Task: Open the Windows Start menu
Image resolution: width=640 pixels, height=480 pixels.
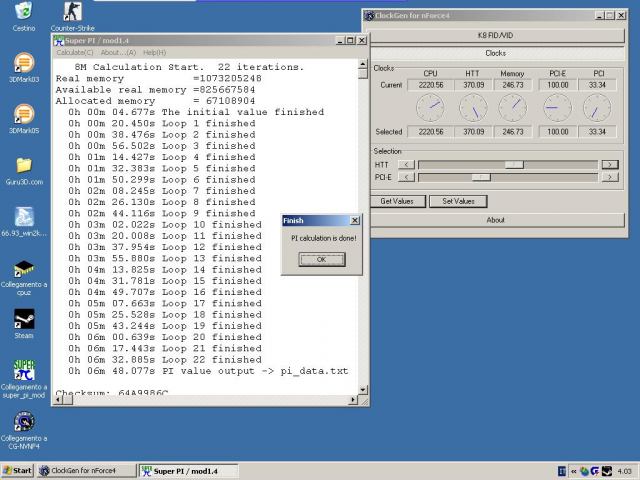Action: 17,471
